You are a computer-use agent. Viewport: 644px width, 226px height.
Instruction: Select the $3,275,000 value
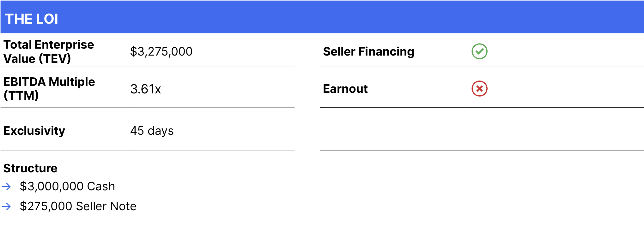pyautogui.click(x=161, y=51)
